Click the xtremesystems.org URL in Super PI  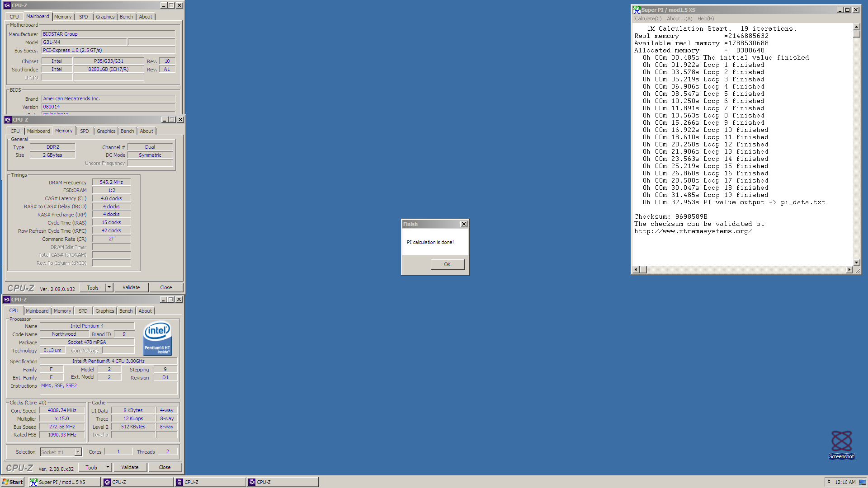pyautogui.click(x=693, y=231)
